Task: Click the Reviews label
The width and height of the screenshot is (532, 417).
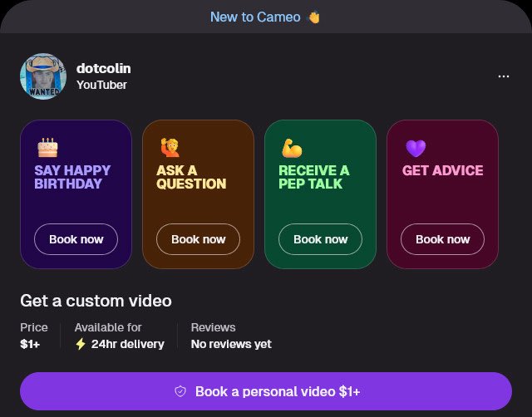Action: (213, 327)
